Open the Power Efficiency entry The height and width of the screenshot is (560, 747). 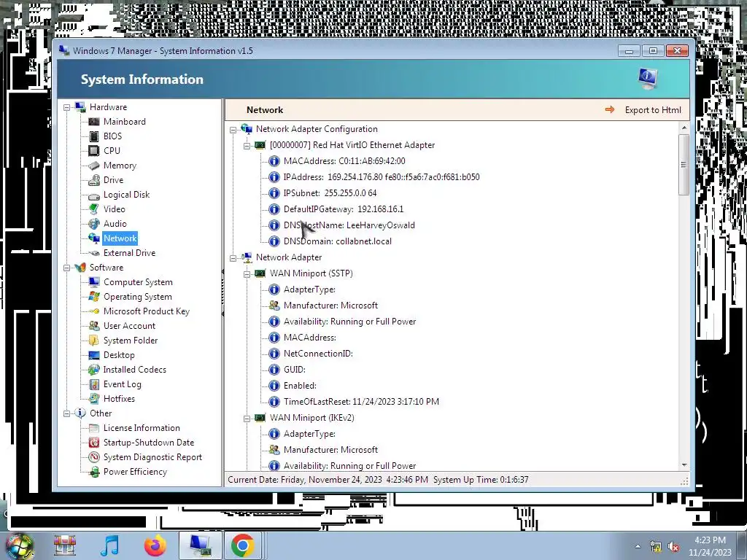[135, 472]
